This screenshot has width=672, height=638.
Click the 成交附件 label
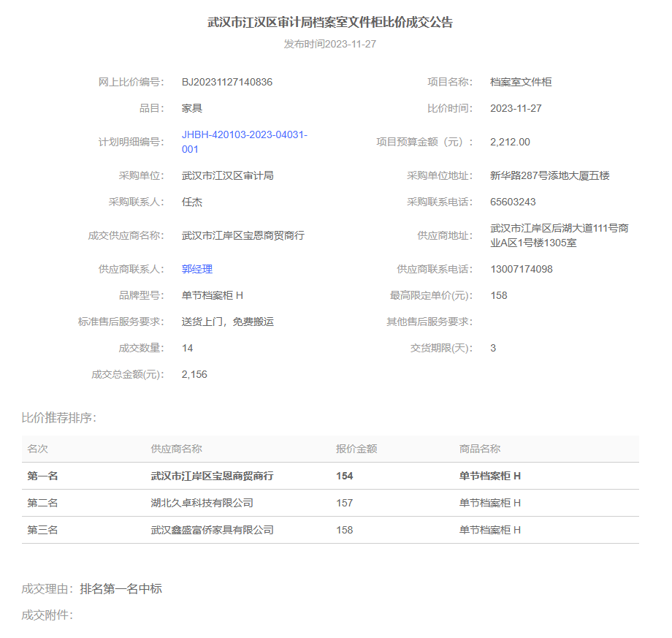[47, 615]
